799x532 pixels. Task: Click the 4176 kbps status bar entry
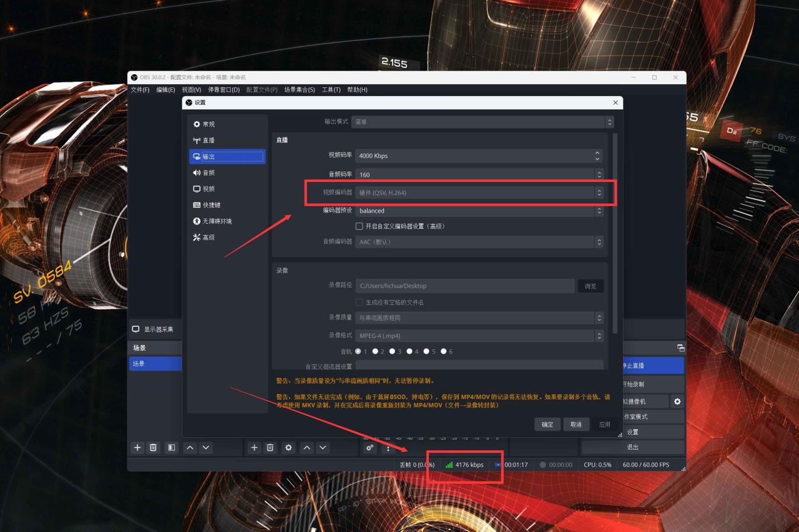tap(464, 465)
